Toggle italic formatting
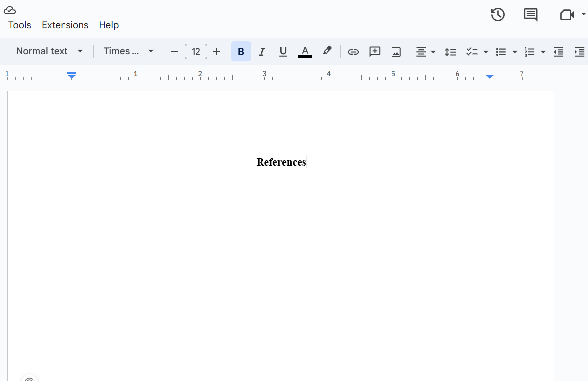The width and height of the screenshot is (588, 381). tap(262, 51)
